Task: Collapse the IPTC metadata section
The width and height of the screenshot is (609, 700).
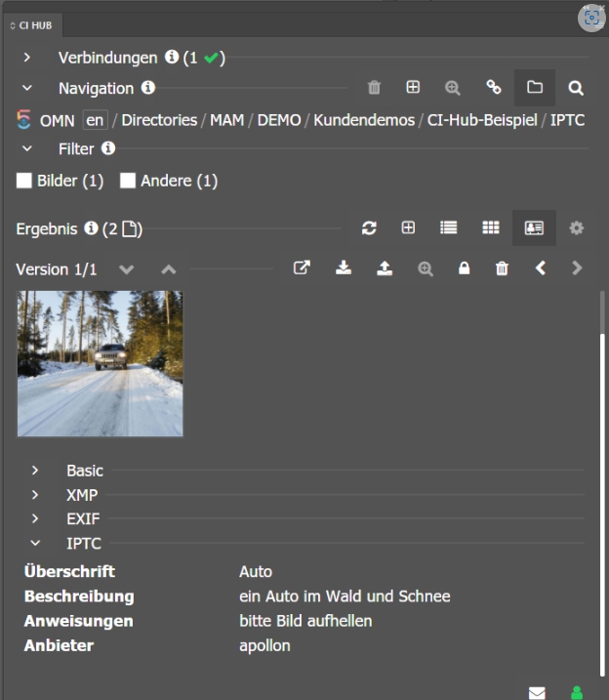Action: (x=35, y=544)
